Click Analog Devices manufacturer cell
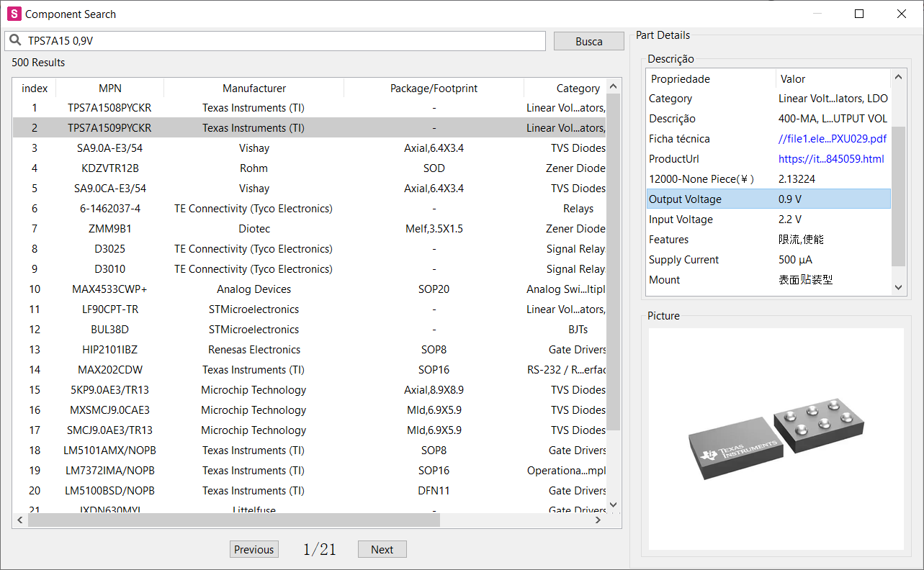This screenshot has width=924, height=570. [254, 289]
